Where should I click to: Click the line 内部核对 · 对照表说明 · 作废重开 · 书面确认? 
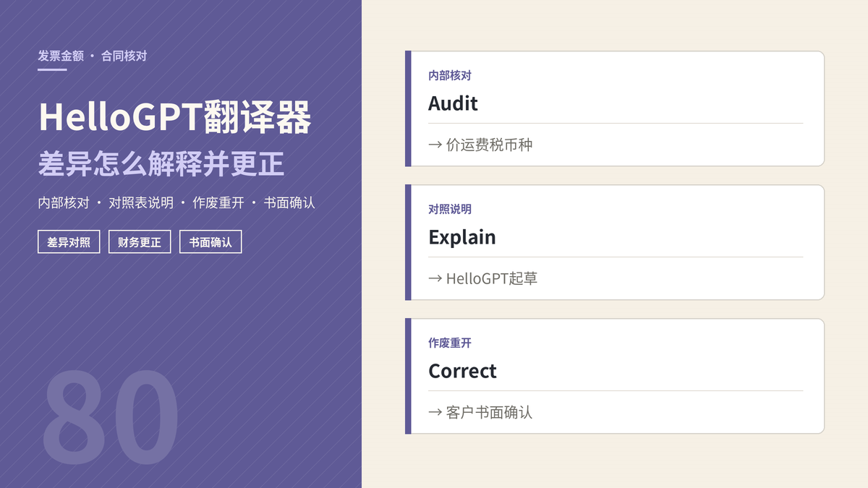pyautogui.click(x=176, y=203)
